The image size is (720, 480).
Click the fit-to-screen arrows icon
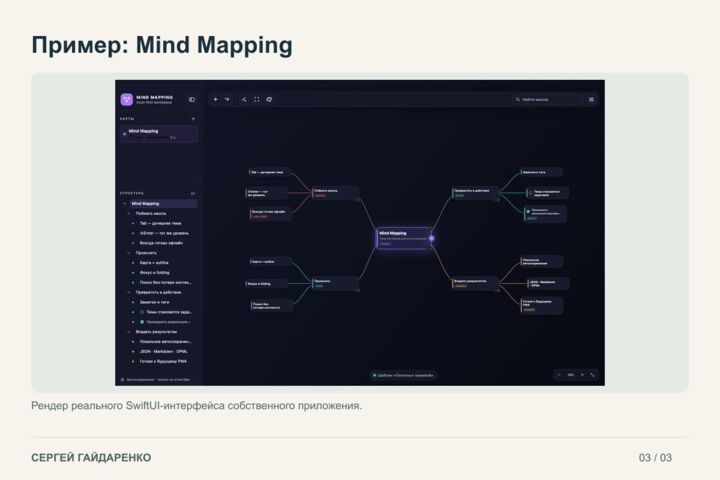click(x=592, y=375)
